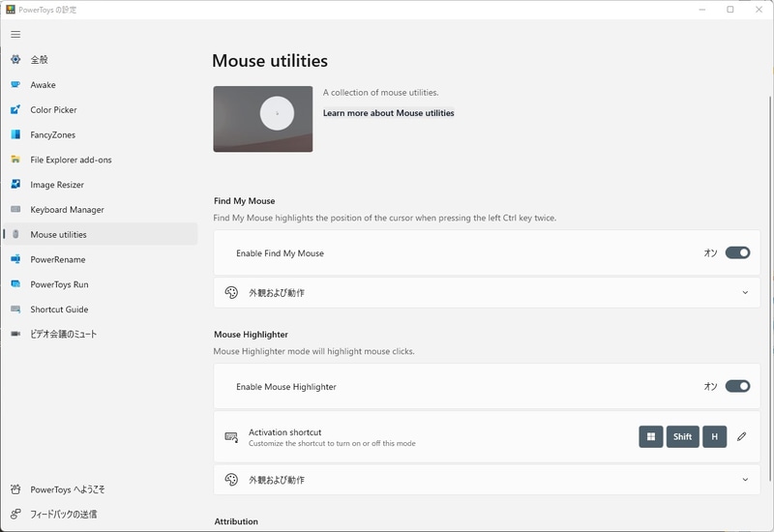Open the 全般 settings page

101,60
